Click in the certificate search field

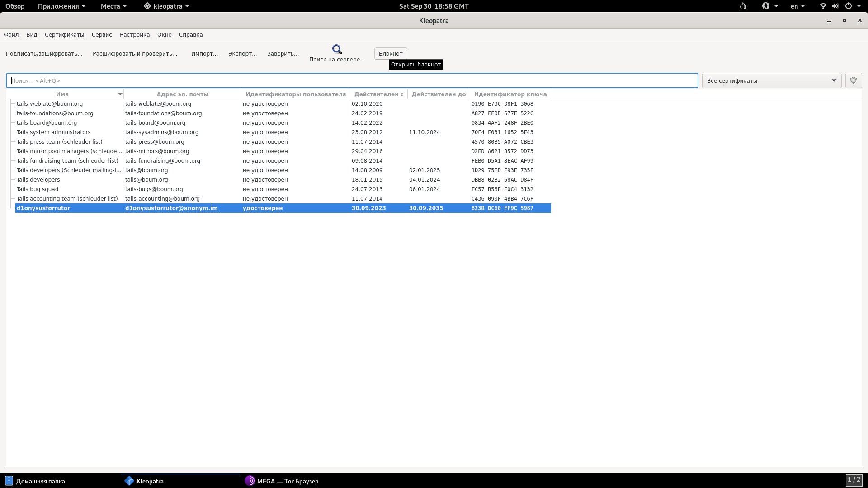coord(352,80)
